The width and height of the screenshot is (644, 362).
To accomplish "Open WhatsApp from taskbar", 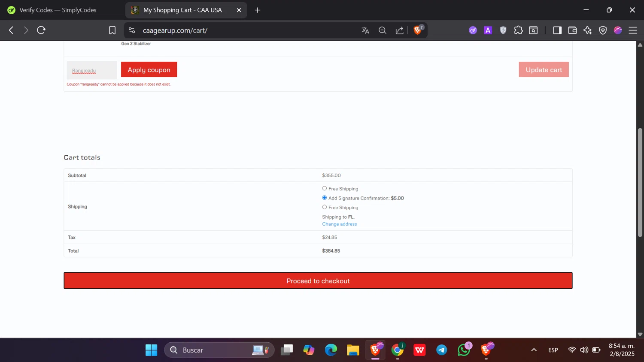I will tap(464, 350).
